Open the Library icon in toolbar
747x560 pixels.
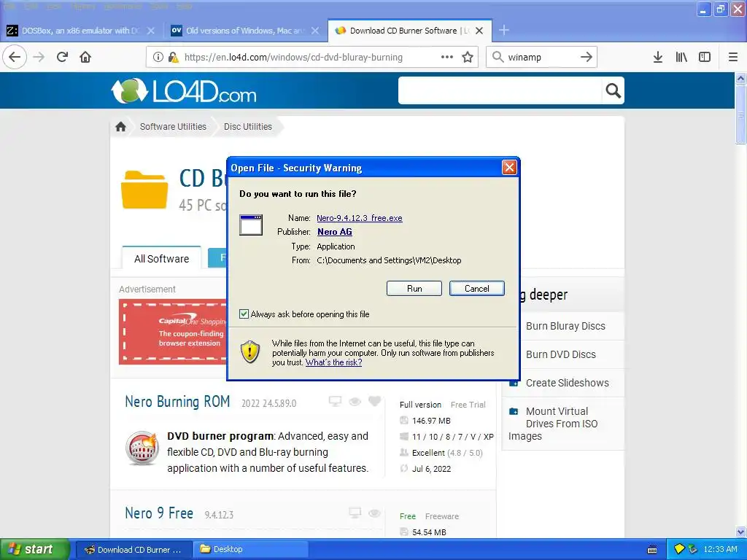pos(681,57)
